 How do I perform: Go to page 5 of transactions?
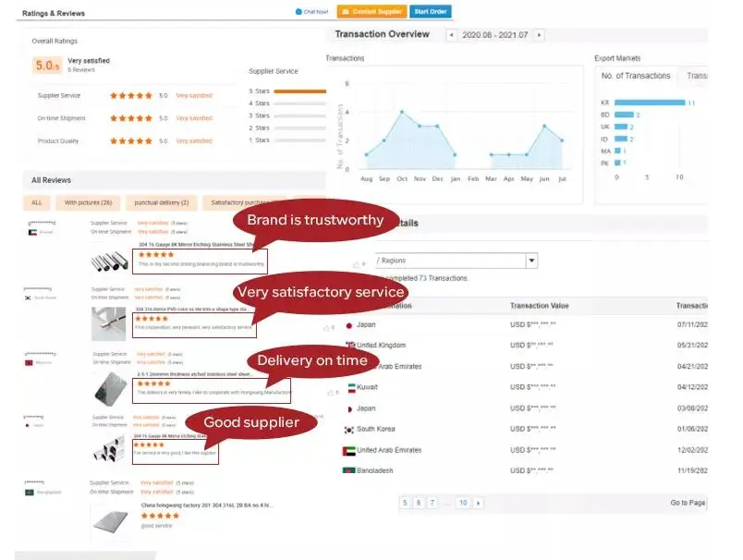405,503
